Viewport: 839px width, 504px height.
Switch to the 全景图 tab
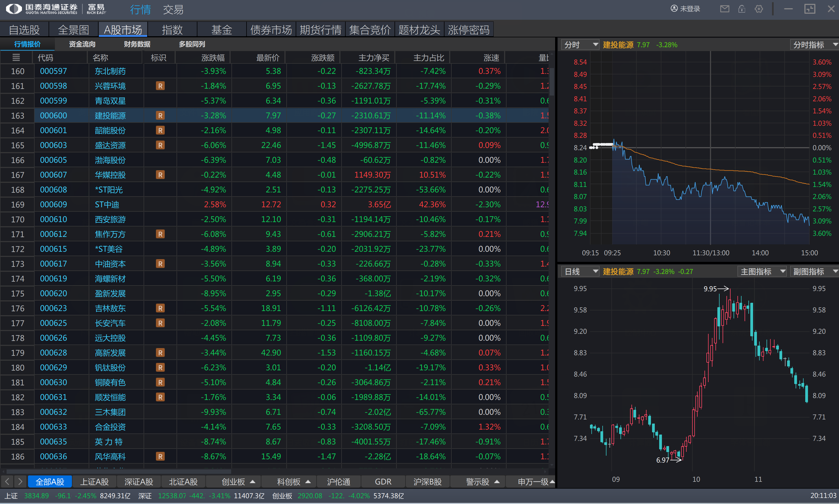(74, 30)
